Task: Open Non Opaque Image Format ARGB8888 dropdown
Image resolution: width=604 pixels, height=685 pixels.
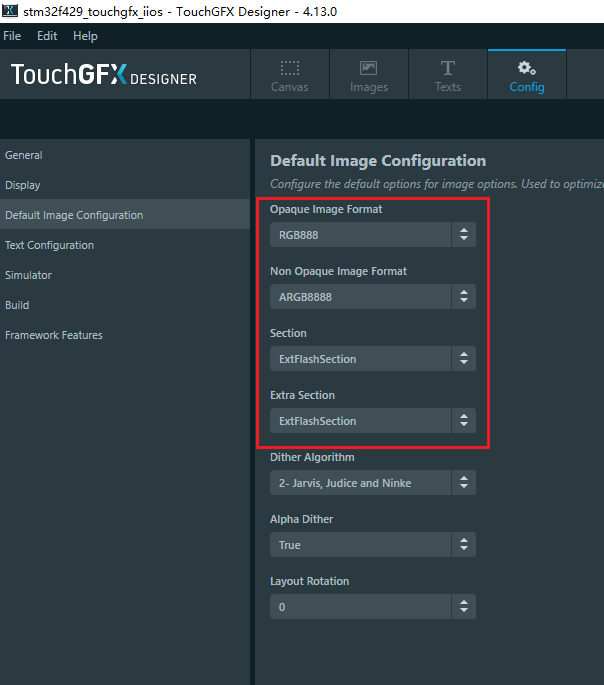Action: [x=373, y=297]
